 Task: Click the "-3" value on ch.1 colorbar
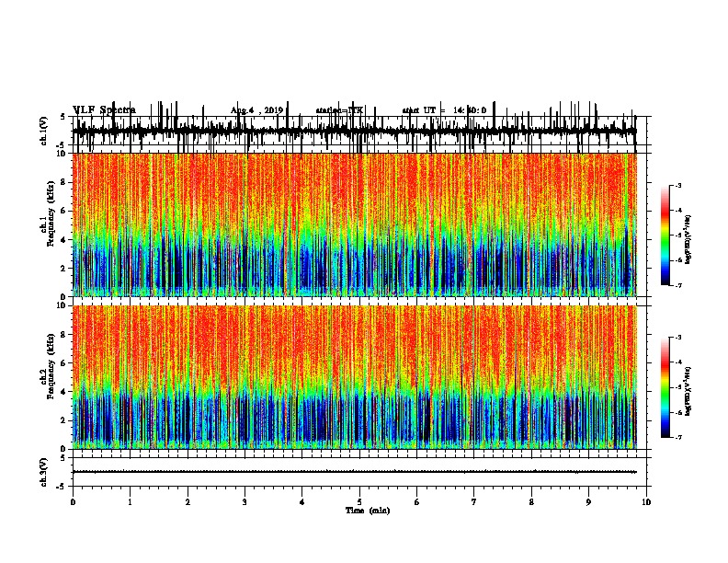(677, 185)
